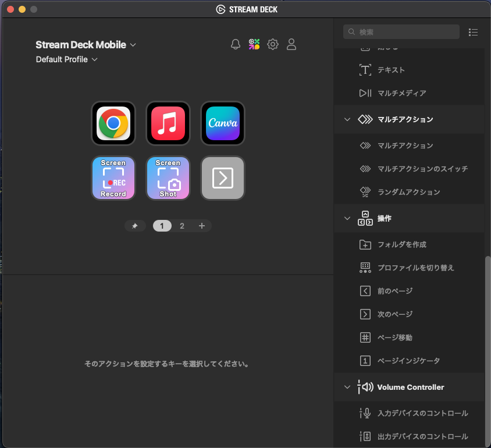The width and height of the screenshot is (491, 448).
Task: Select the テキスト action
Action: tap(409, 70)
